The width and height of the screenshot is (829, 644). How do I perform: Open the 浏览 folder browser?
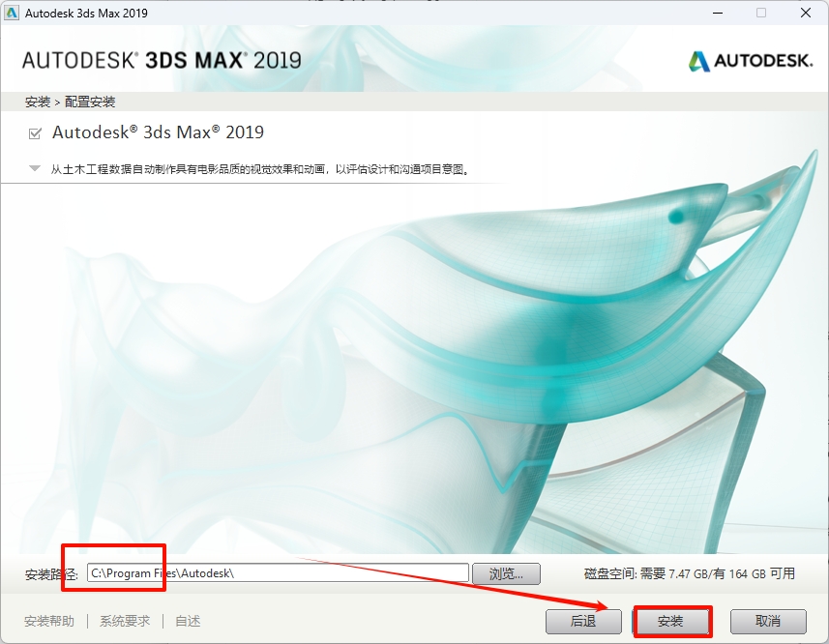click(x=506, y=572)
